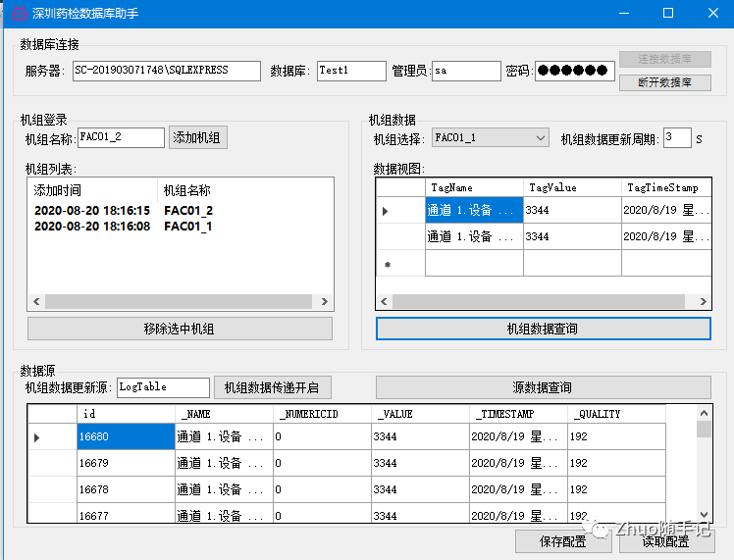
Task: Click right scroll arrow of 机组列表
Action: [x=325, y=302]
